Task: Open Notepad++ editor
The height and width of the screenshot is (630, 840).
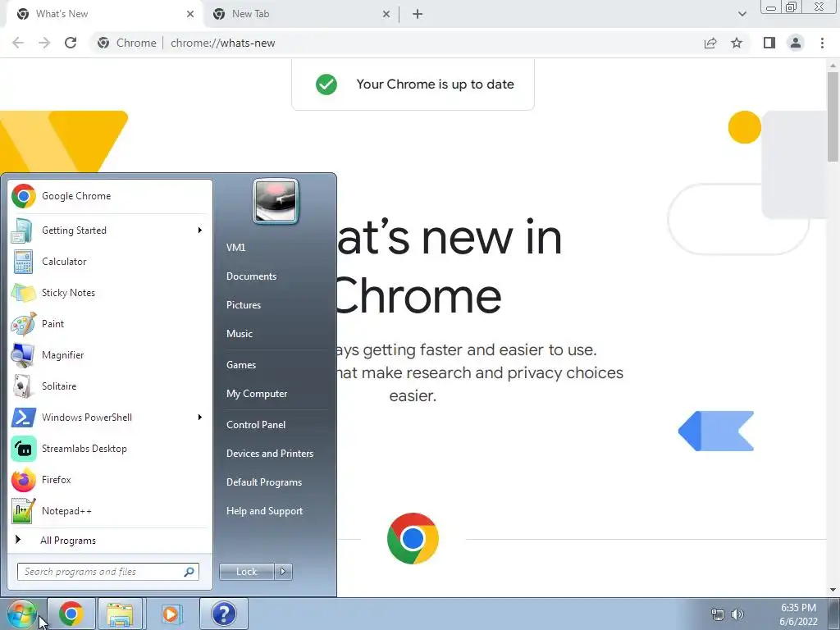Action: coord(110,510)
